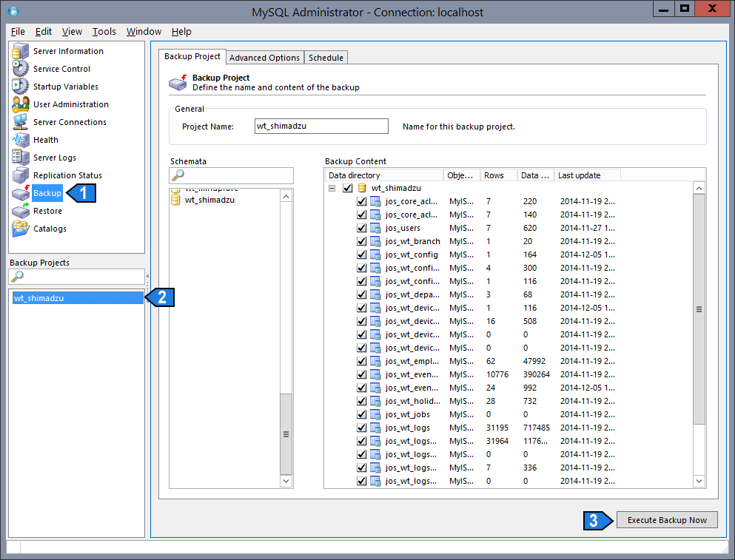Uncheck the jos_users table checkbox

361,229
